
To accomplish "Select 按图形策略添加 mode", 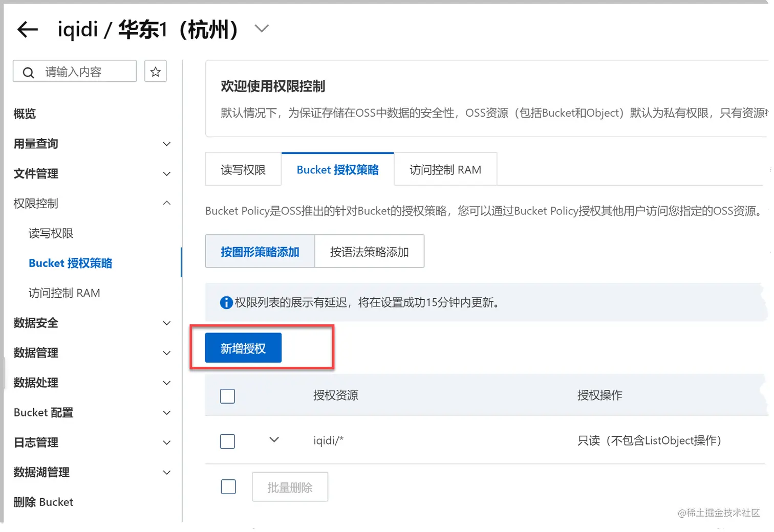I will coord(260,251).
